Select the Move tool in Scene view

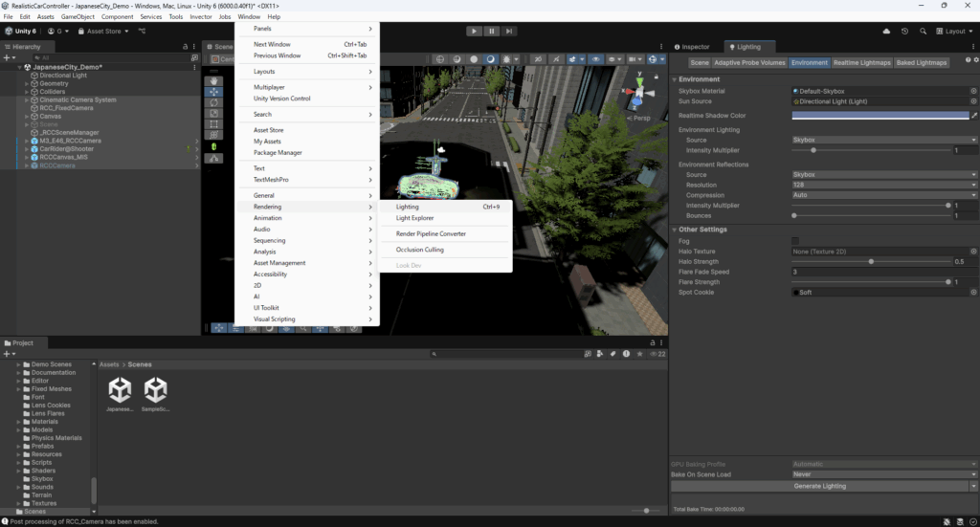point(213,92)
